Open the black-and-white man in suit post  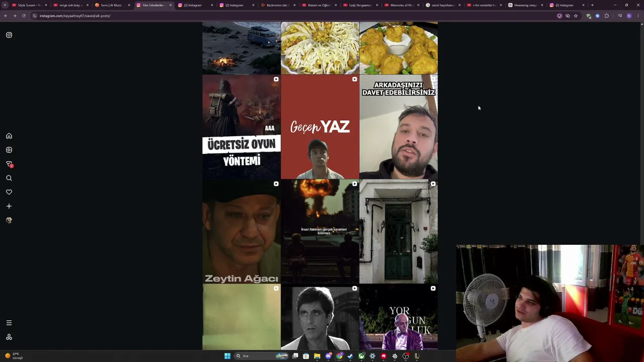[320, 317]
